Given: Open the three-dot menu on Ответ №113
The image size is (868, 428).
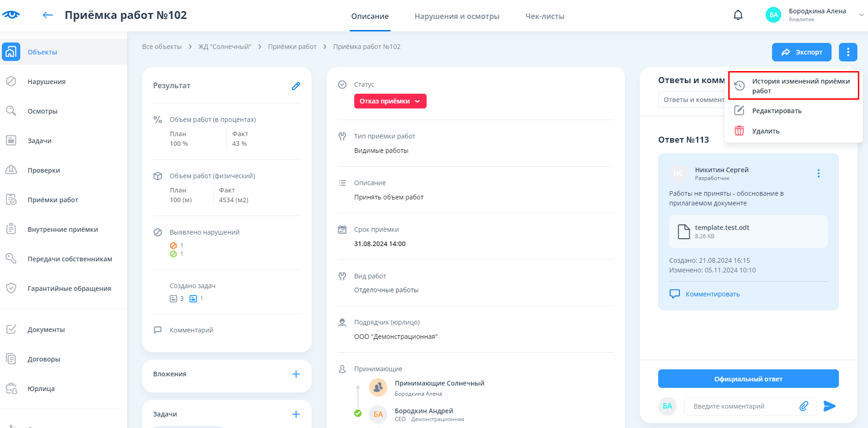Looking at the screenshot, I should 818,173.
